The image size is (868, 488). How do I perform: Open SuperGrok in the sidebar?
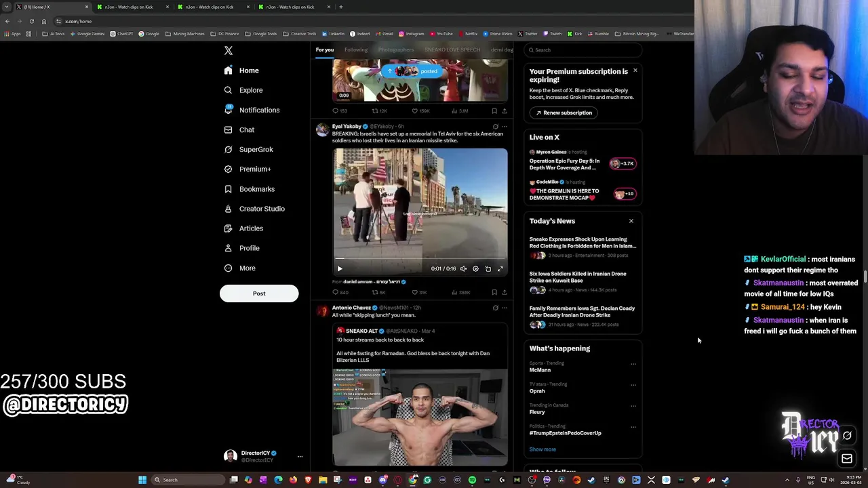[248, 149]
